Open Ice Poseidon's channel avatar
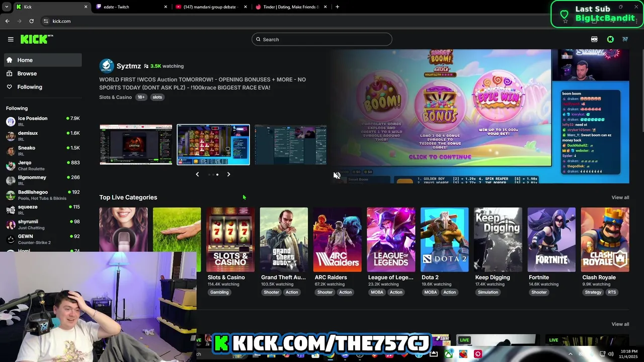 (x=11, y=122)
